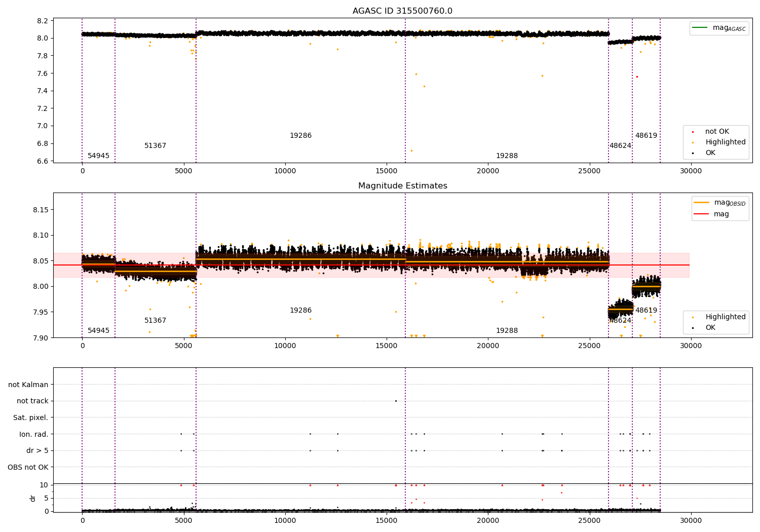Click obsid label 19288 in Magnitude Estimates plot
760x532 pixels.
click(x=507, y=331)
